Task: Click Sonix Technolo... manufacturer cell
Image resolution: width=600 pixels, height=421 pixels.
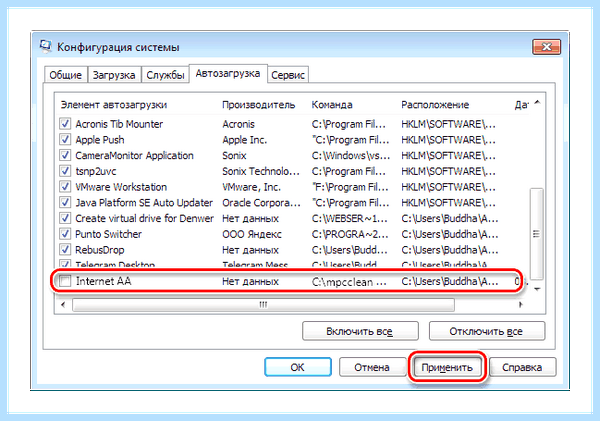Action: [x=261, y=171]
